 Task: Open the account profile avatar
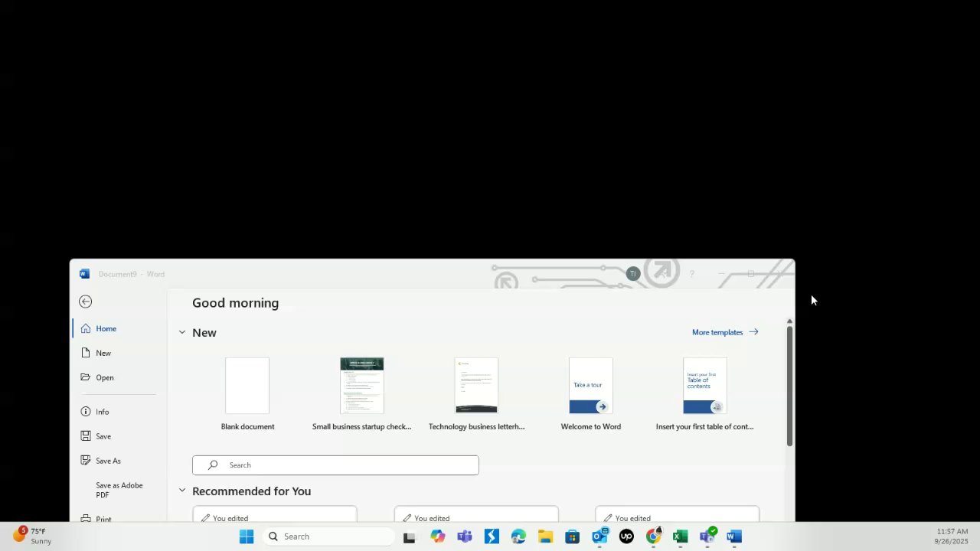(x=632, y=274)
